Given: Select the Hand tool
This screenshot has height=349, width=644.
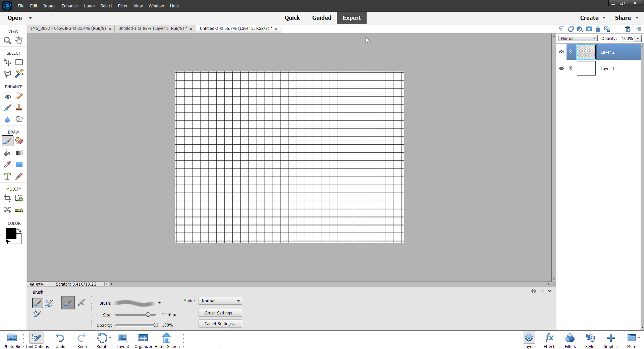Looking at the screenshot, I should click(x=19, y=40).
